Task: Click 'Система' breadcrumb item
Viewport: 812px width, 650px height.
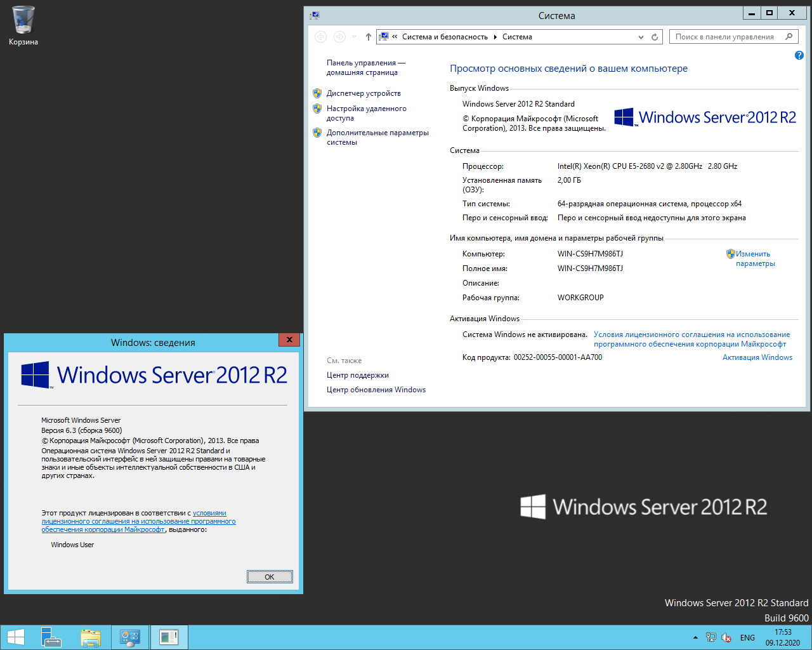Action: tap(517, 37)
